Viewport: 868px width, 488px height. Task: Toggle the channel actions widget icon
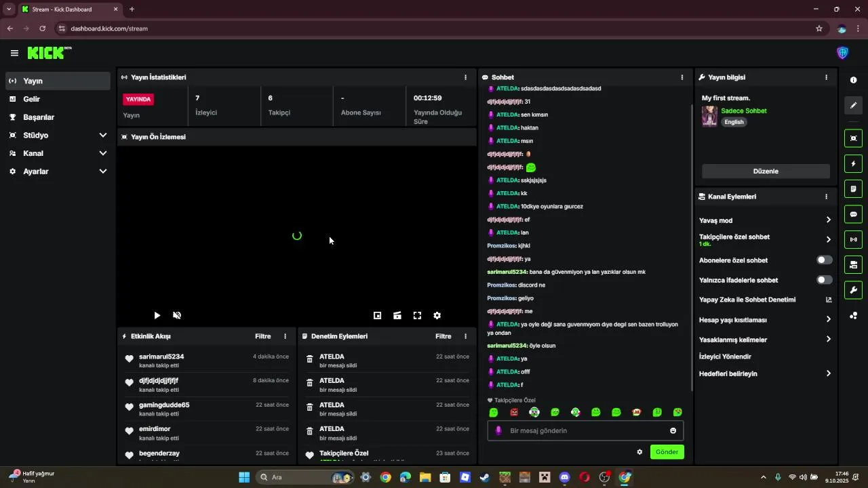(x=853, y=264)
